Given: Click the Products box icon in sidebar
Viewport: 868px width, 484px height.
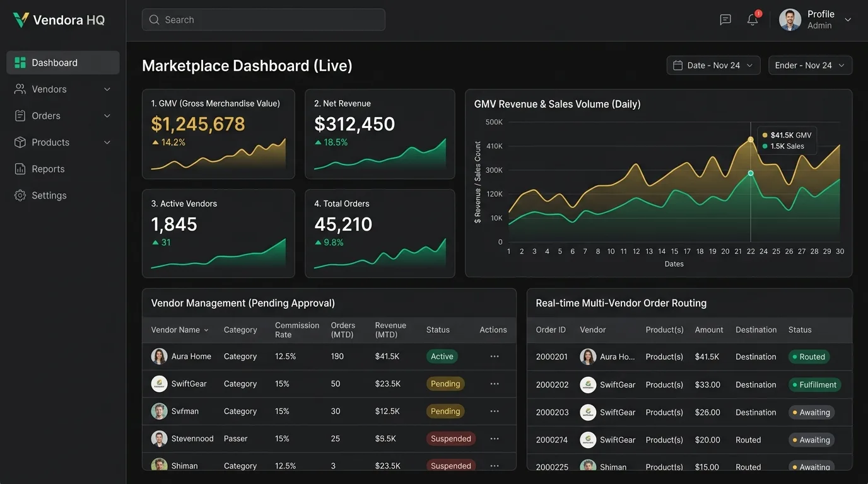Looking at the screenshot, I should pyautogui.click(x=20, y=142).
